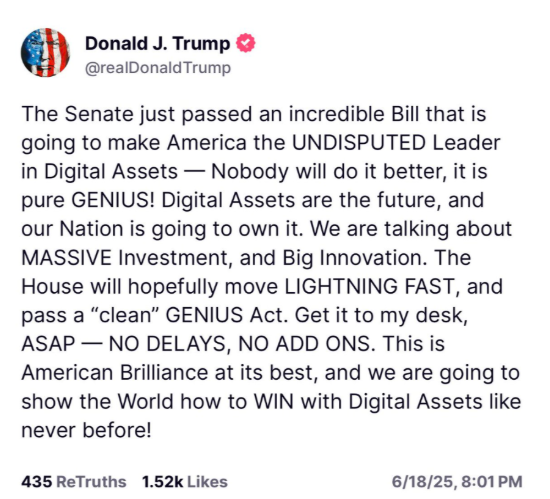Click the NO ADD ONS phrase
This screenshot has height=499, width=550.
tap(304, 344)
